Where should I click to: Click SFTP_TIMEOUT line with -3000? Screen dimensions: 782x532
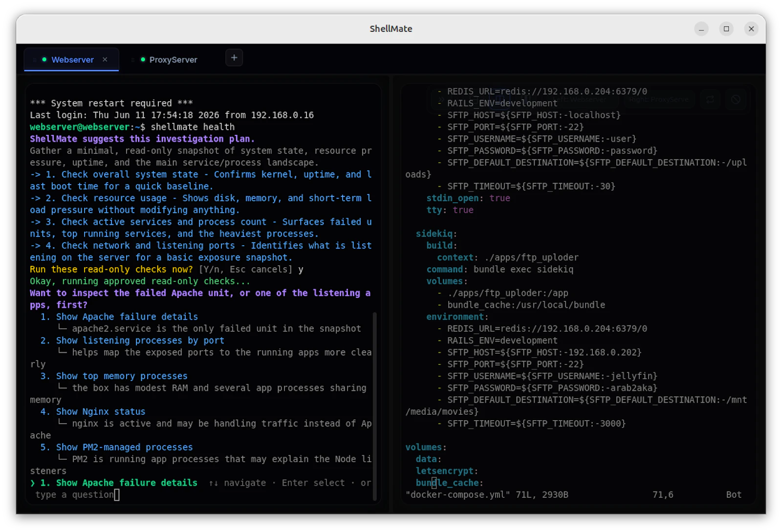pos(537,424)
